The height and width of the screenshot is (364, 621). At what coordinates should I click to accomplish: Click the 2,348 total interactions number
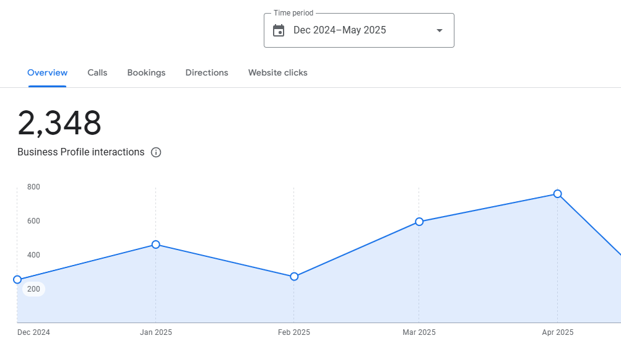(59, 123)
